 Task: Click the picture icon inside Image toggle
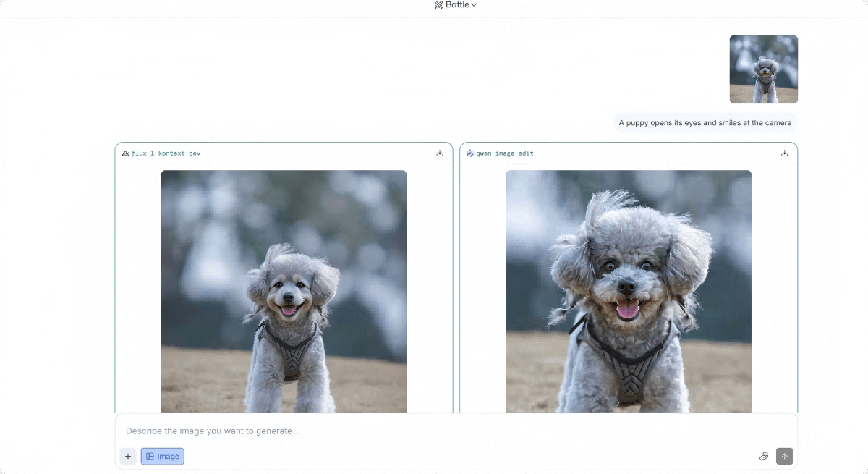pos(150,457)
